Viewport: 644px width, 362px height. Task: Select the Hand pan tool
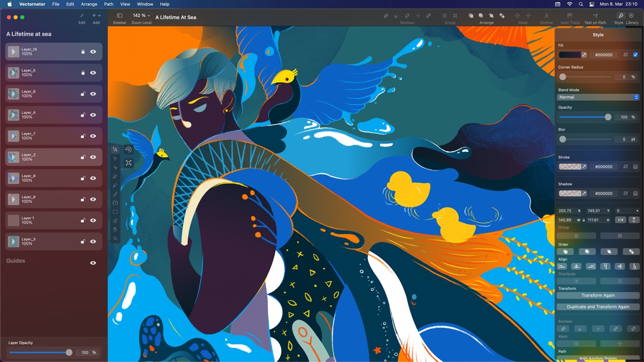(115, 230)
